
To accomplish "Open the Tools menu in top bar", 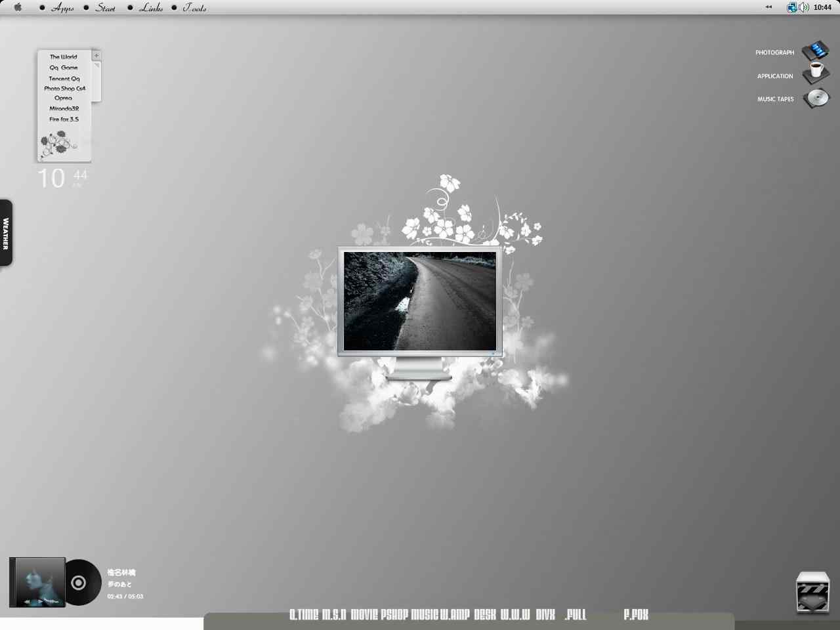I will click(194, 8).
